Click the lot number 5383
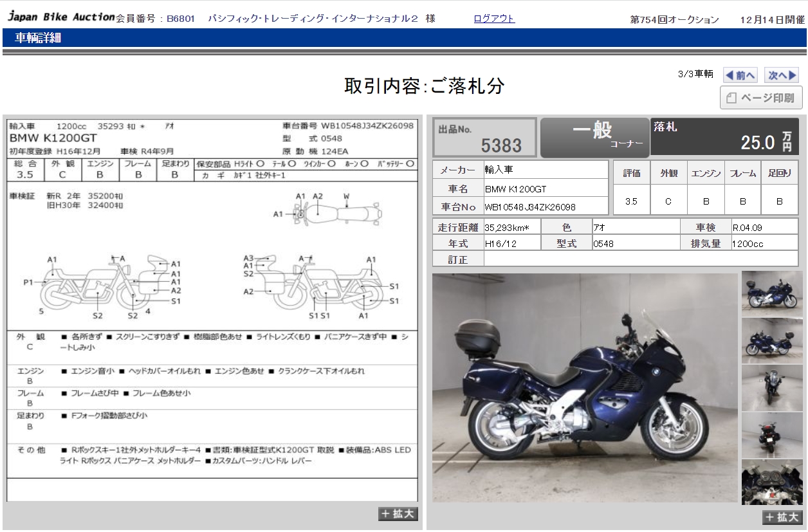Screen dimensions: 808x532 pos(501,146)
